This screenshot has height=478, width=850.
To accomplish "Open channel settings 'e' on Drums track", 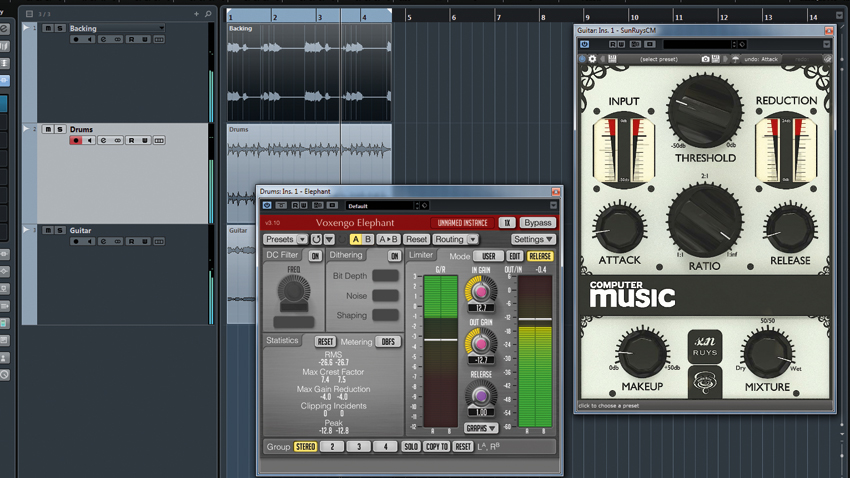I will 103,140.
